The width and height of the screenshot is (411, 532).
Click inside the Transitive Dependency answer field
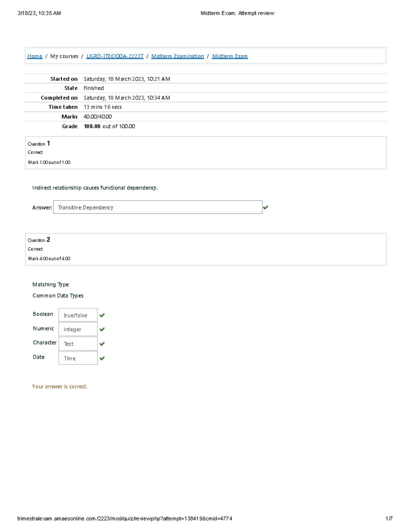tap(158, 207)
